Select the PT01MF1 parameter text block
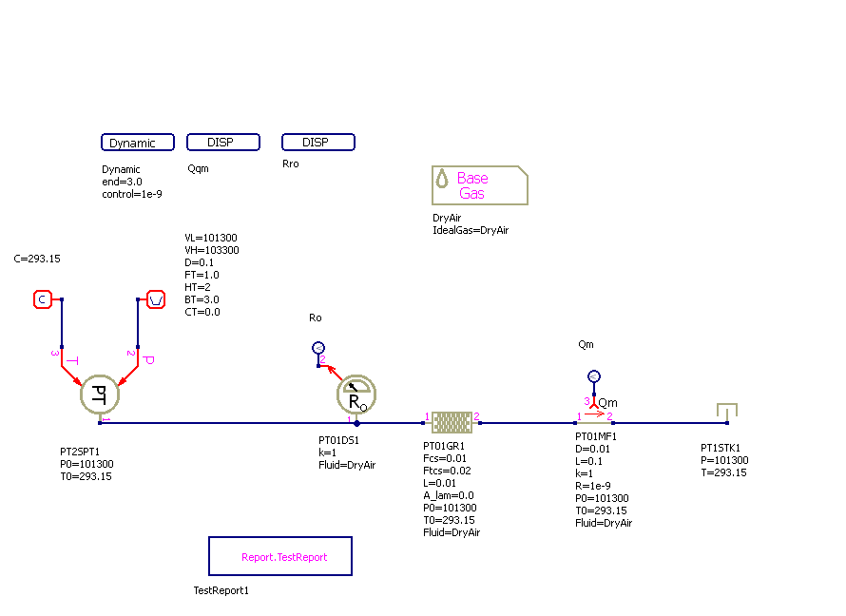 point(604,480)
